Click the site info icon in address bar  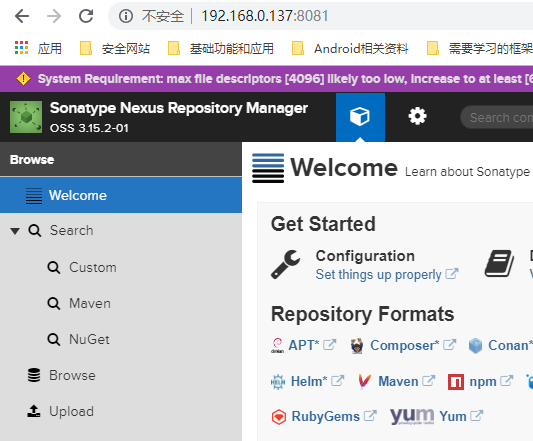[126, 16]
